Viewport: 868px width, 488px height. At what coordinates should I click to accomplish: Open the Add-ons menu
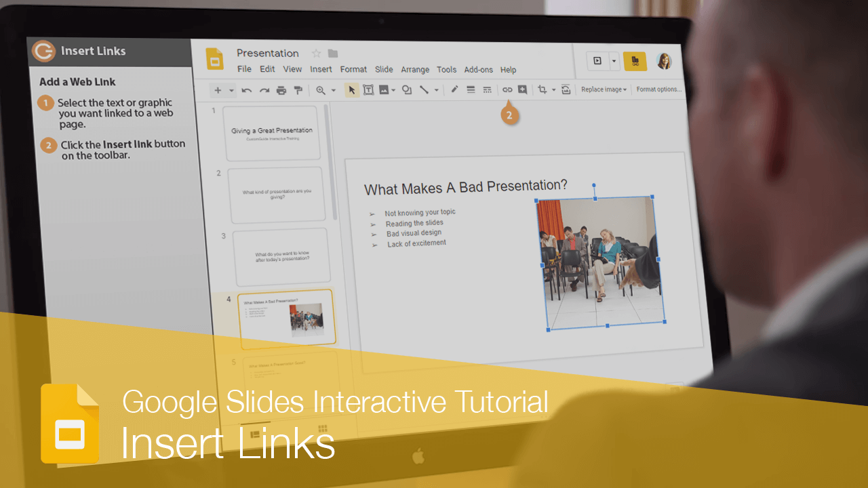tap(478, 69)
